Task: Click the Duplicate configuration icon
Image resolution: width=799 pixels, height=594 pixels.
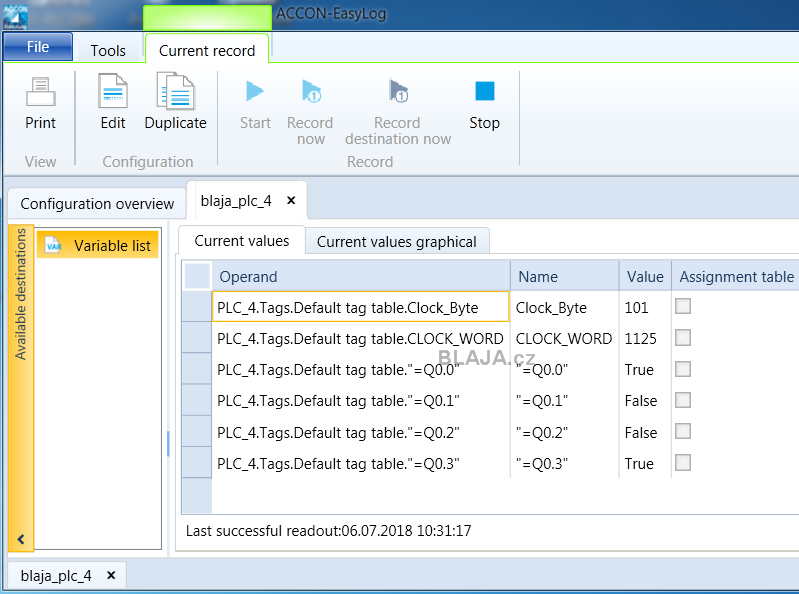Action: (175, 91)
